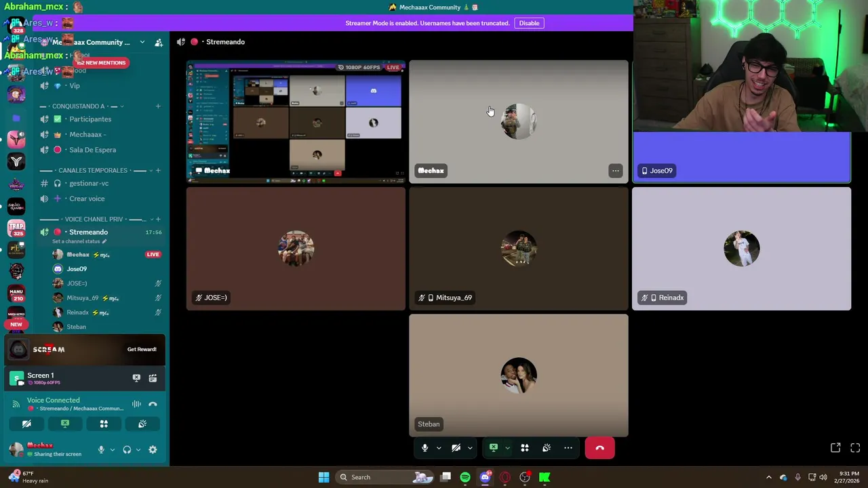The height and width of the screenshot is (488, 868).
Task: Open the 152 New Mentions indicator
Action: click(x=101, y=63)
